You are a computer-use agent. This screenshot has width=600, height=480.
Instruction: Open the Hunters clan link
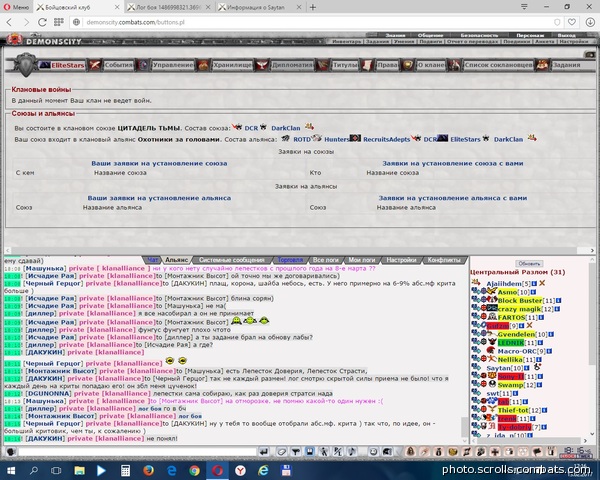337,139
